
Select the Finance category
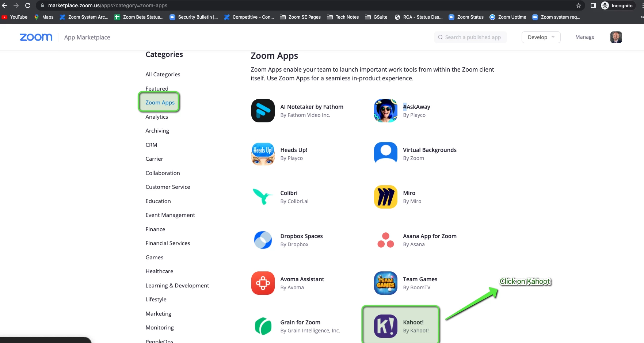[156, 229]
